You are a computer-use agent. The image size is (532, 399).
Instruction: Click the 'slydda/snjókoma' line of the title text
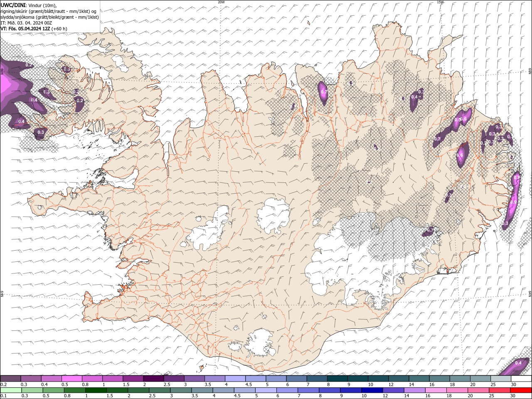pos(49,17)
